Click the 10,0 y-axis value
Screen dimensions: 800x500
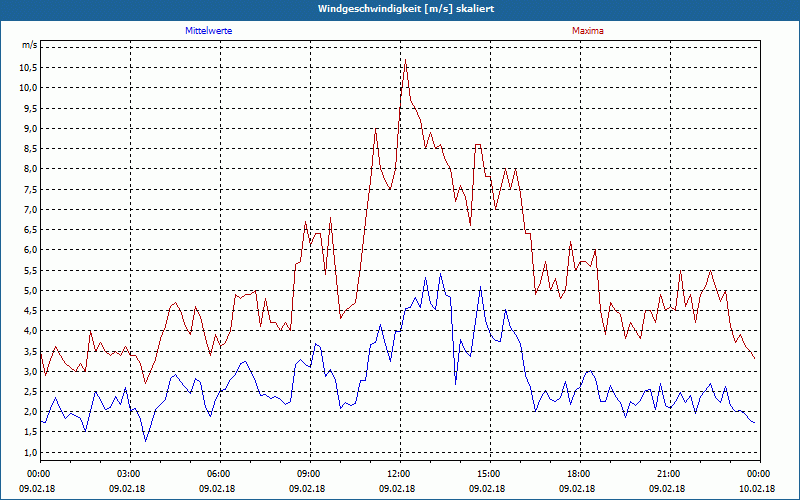coord(28,88)
